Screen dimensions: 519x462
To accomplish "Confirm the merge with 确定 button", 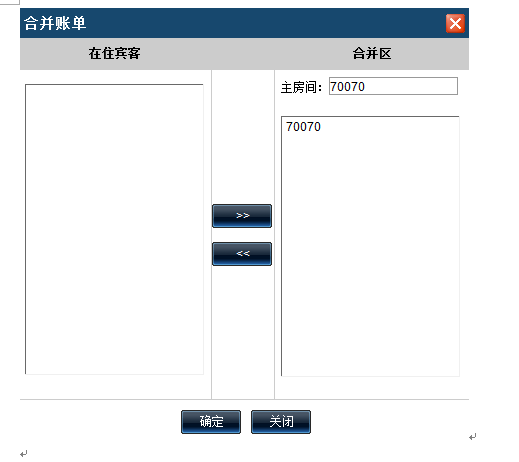I will [x=211, y=422].
